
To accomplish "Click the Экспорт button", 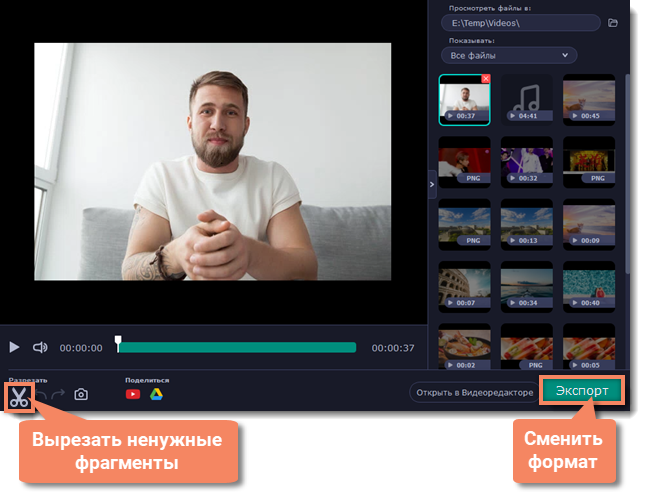I will click(582, 391).
